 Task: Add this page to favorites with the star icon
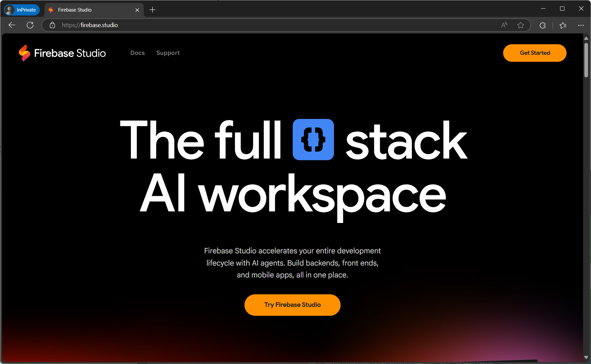click(x=521, y=25)
